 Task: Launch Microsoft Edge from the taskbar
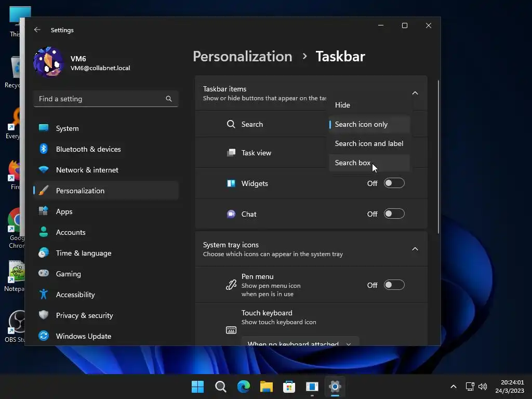coord(243,387)
